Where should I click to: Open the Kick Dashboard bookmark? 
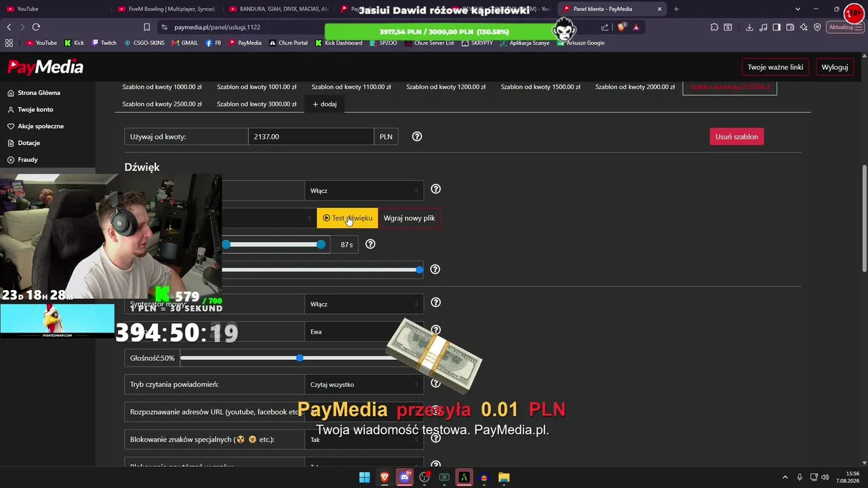click(x=339, y=43)
